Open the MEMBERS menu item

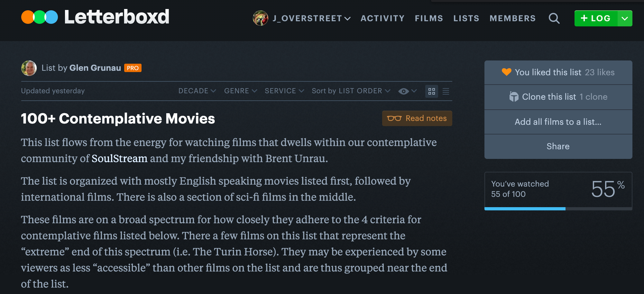pyautogui.click(x=512, y=18)
